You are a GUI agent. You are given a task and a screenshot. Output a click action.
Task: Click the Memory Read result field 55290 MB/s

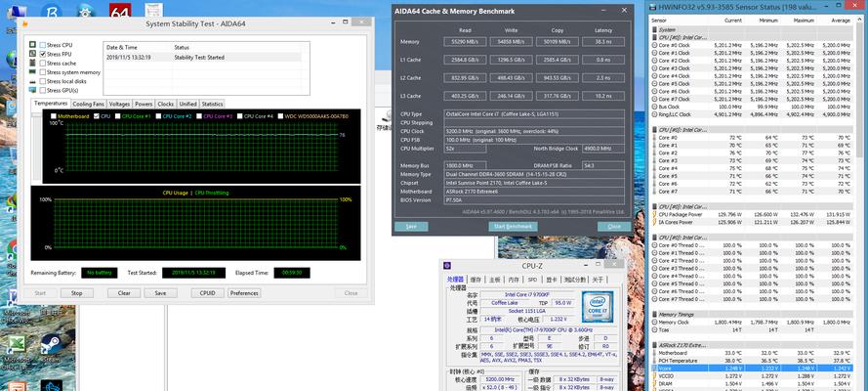click(465, 41)
